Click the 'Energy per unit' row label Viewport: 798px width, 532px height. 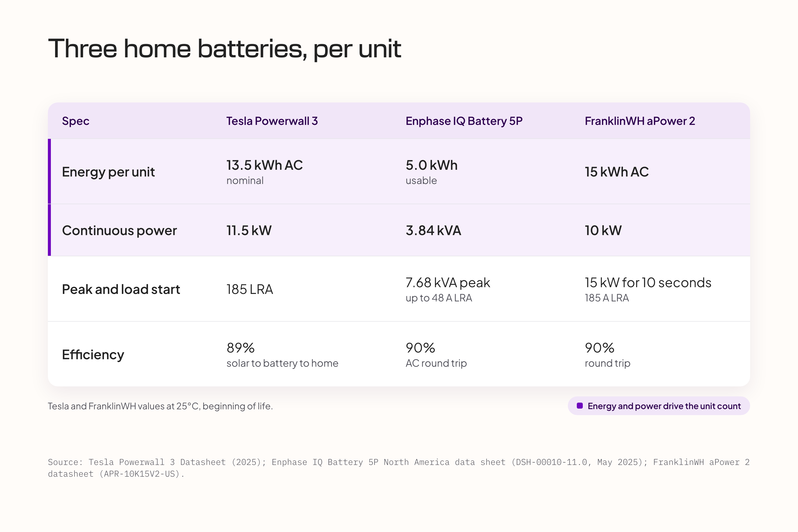click(108, 172)
